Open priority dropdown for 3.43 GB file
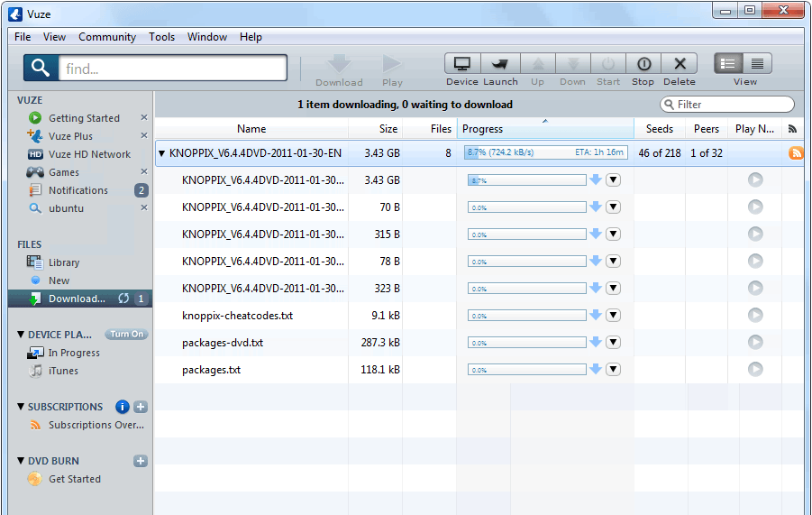 613,179
